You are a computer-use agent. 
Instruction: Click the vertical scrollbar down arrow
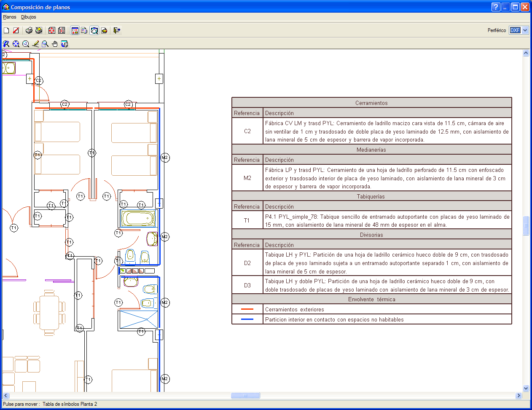tap(526, 388)
